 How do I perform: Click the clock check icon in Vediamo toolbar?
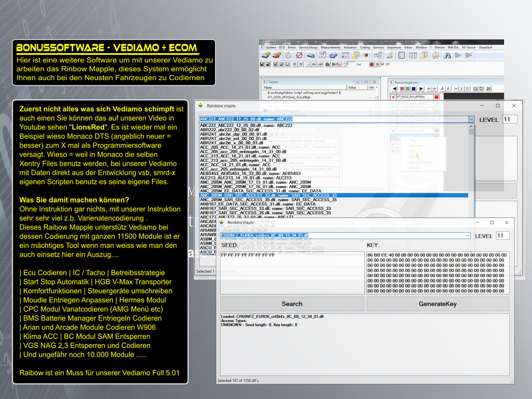tap(288, 55)
